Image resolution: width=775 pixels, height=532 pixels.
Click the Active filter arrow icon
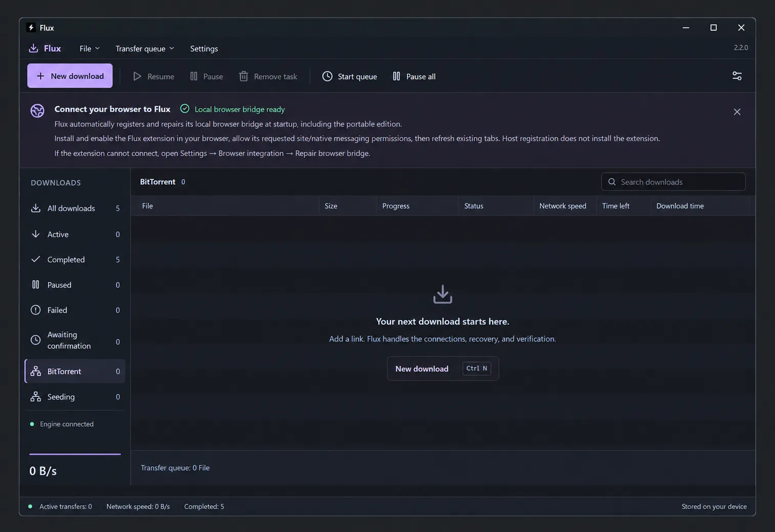tap(35, 234)
